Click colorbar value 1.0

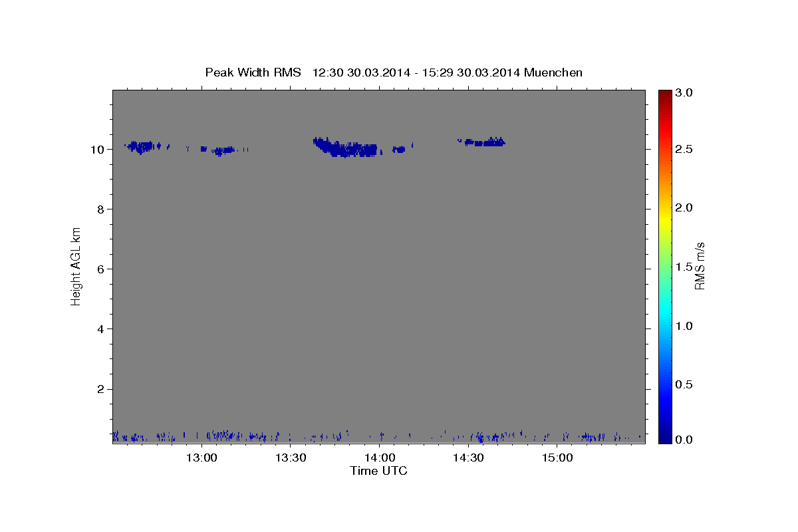(x=685, y=325)
